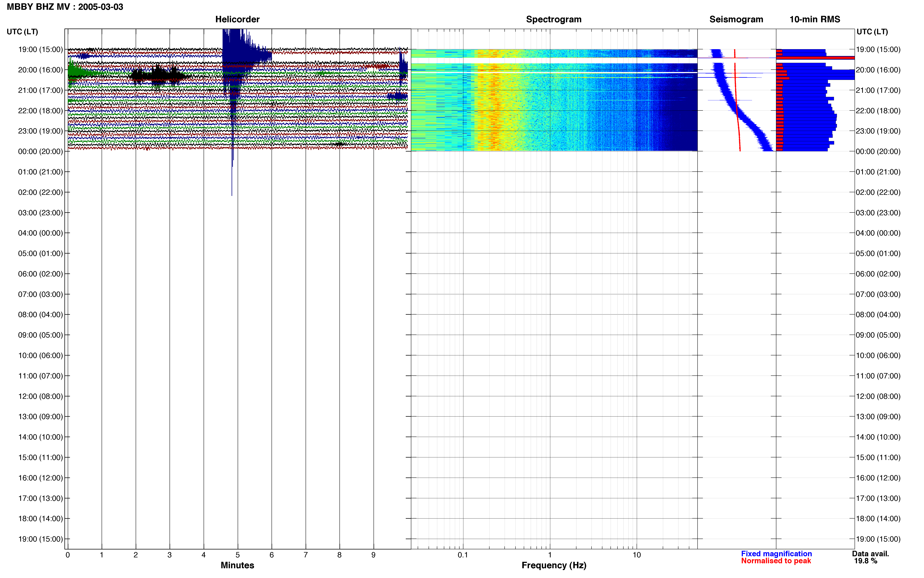This screenshot has height=578, width=924.
Task: Click the right axis label '20:00 (16:00)'
Action: [x=878, y=70]
